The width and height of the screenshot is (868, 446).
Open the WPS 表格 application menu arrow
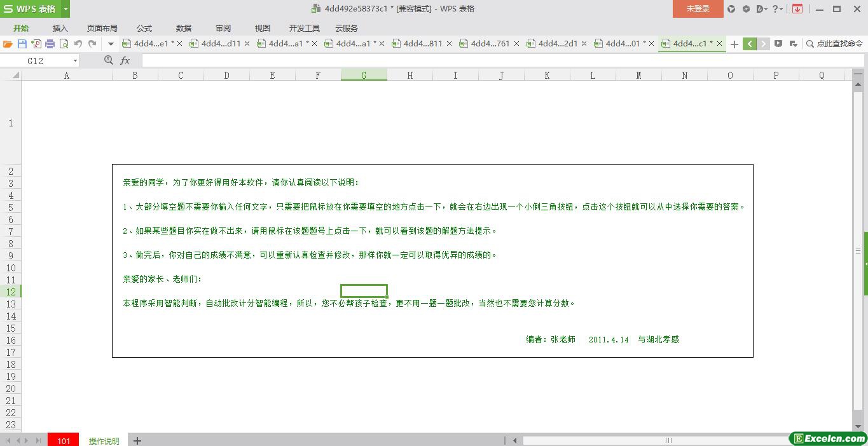[x=65, y=9]
